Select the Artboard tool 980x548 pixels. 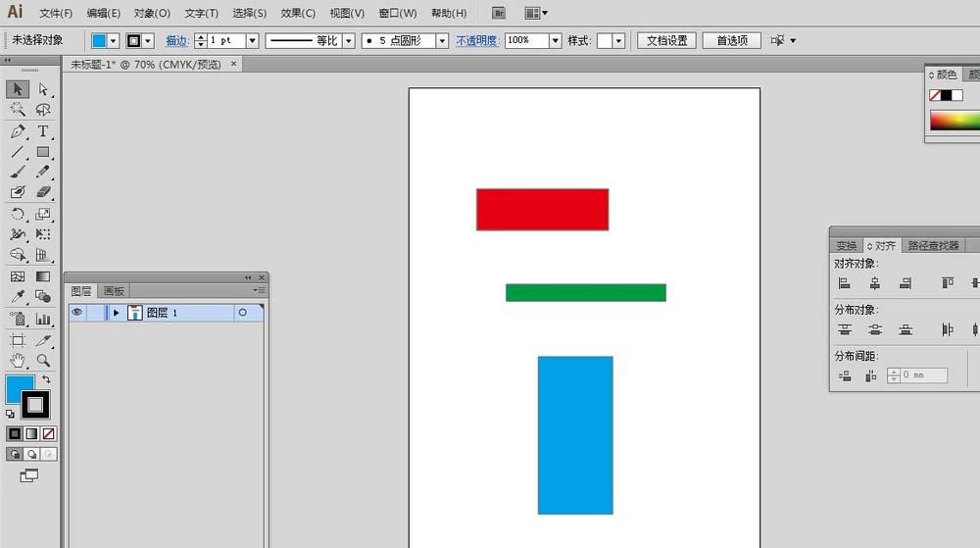coord(18,340)
